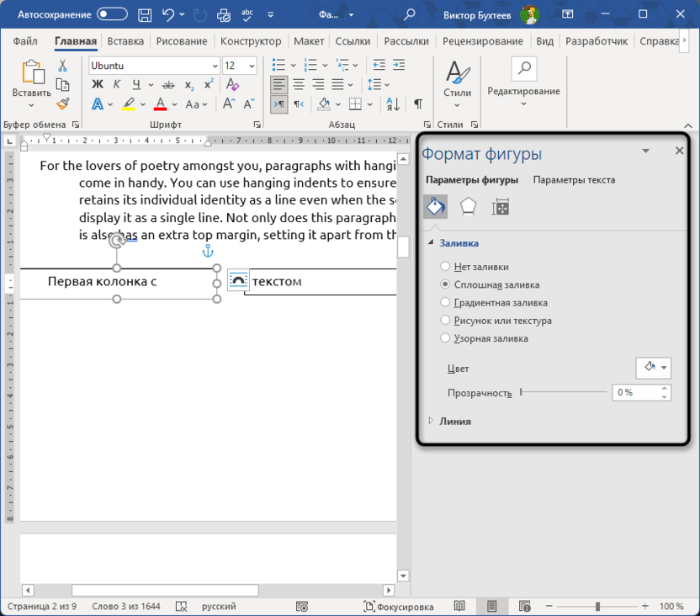This screenshot has height=616, width=700.
Task: Switch to the Вставка ribbon tab
Action: point(125,41)
